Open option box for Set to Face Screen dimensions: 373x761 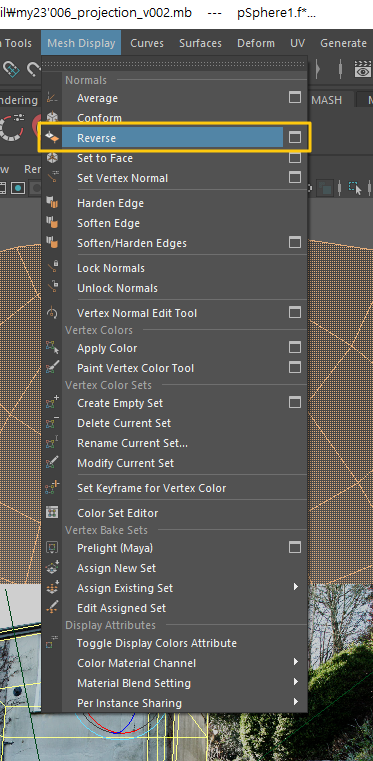tap(295, 158)
